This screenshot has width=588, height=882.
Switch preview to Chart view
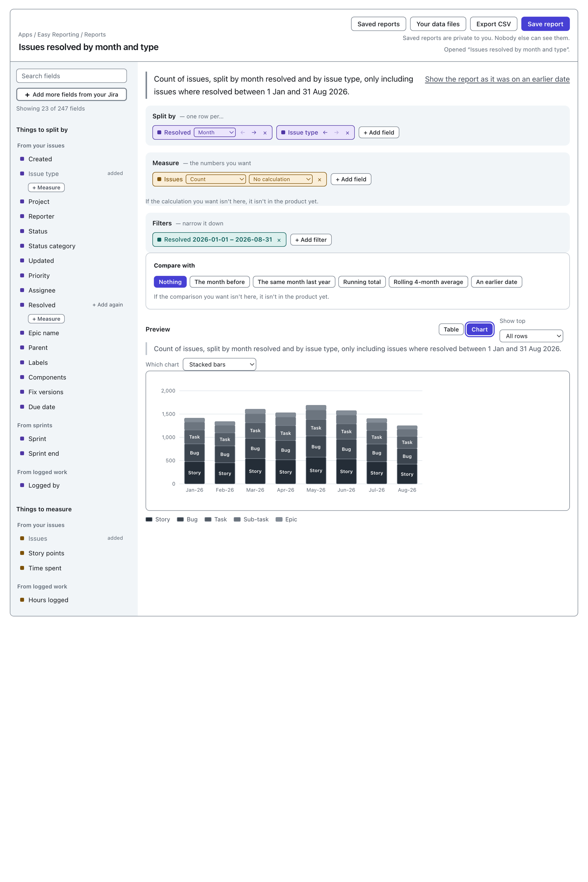click(480, 329)
